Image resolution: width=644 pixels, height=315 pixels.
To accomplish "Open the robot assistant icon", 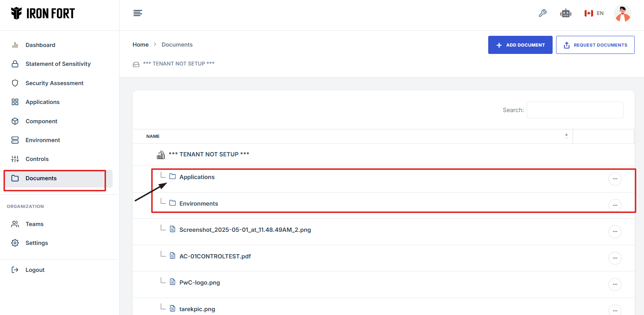I will click(x=566, y=13).
